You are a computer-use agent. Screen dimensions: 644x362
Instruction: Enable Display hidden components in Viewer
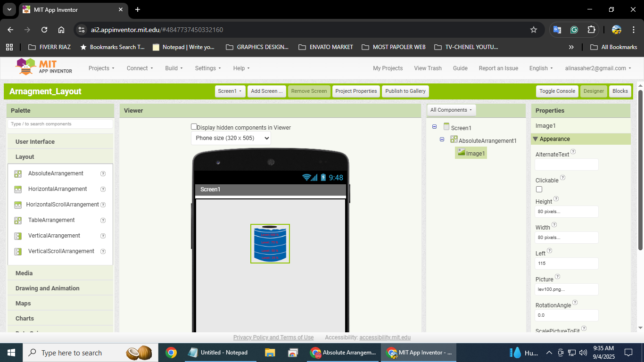coord(194,127)
